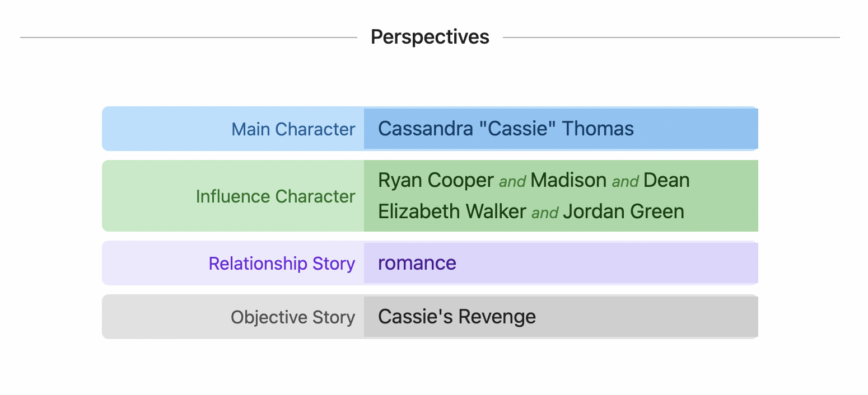The height and width of the screenshot is (395, 868).
Task: Click the Objective Story label
Action: click(293, 317)
